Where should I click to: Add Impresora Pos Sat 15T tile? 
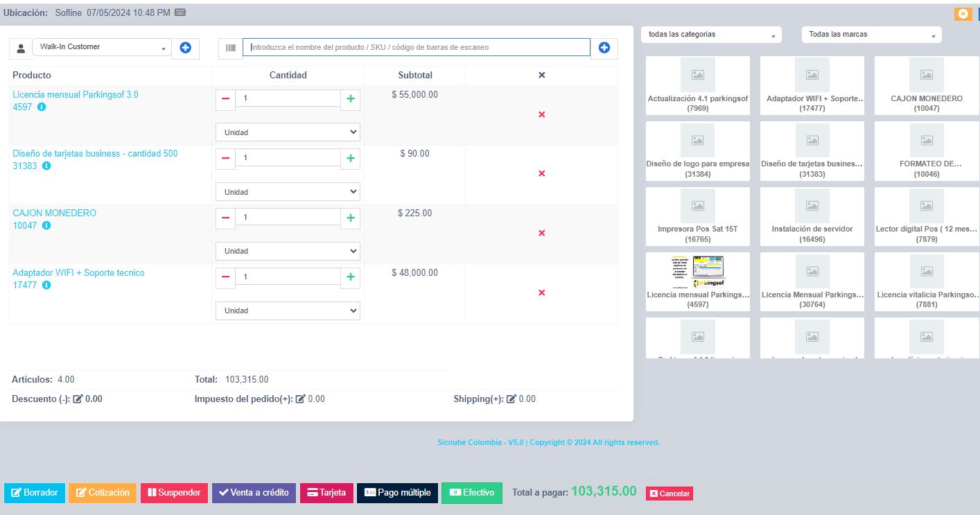point(698,216)
